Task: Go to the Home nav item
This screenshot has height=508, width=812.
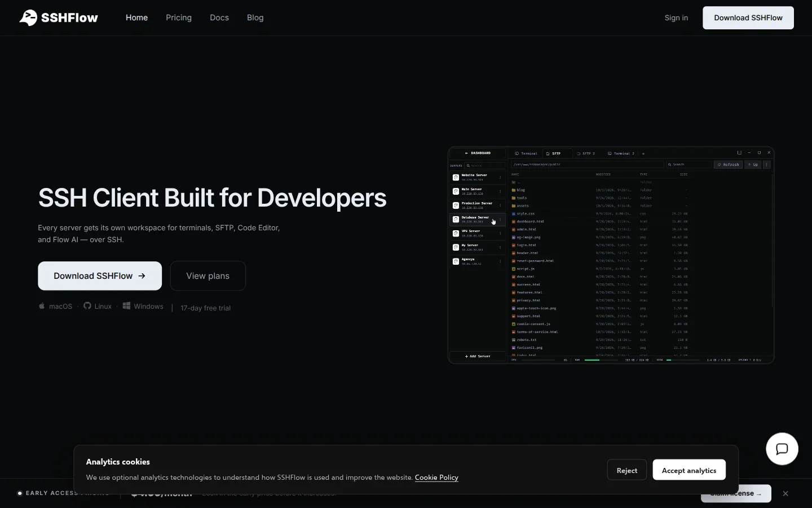Action: click(x=137, y=17)
